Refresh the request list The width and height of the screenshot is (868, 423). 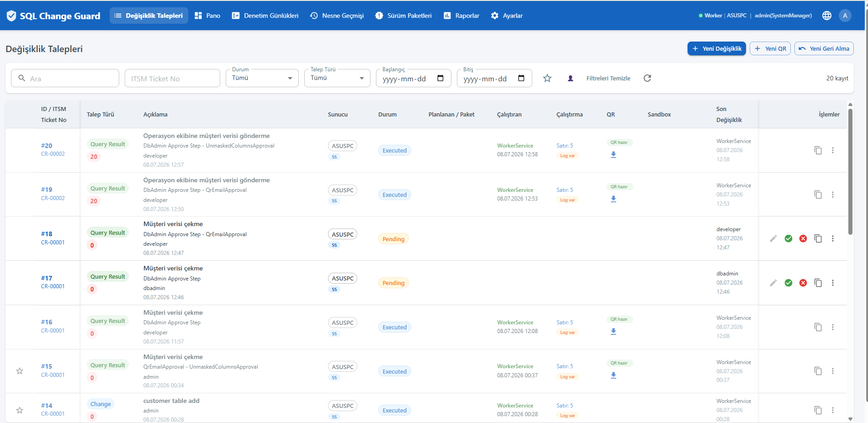(x=647, y=78)
